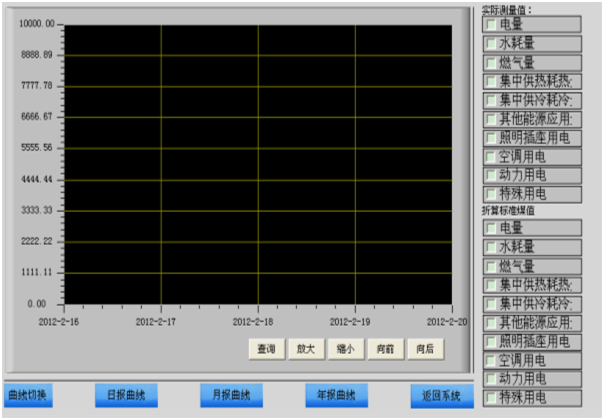Image resolution: width=604 pixels, height=420 pixels.
Task: Toggle 燃气量 under 实际测量值
Action: 490,62
